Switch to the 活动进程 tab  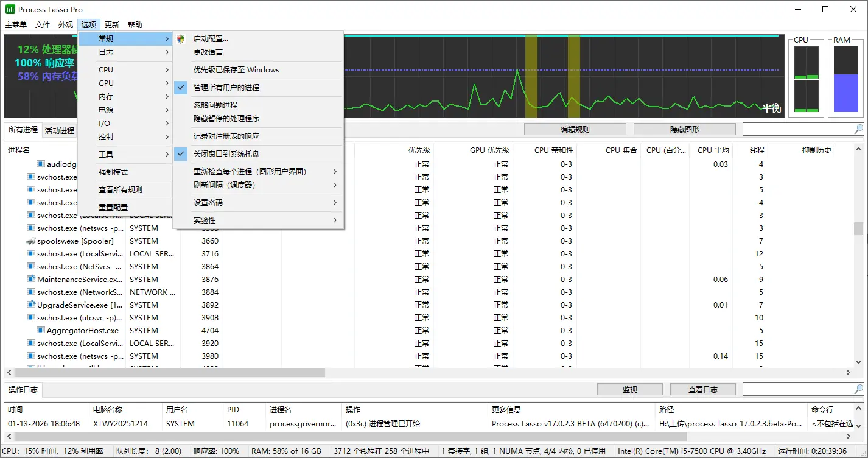60,130
